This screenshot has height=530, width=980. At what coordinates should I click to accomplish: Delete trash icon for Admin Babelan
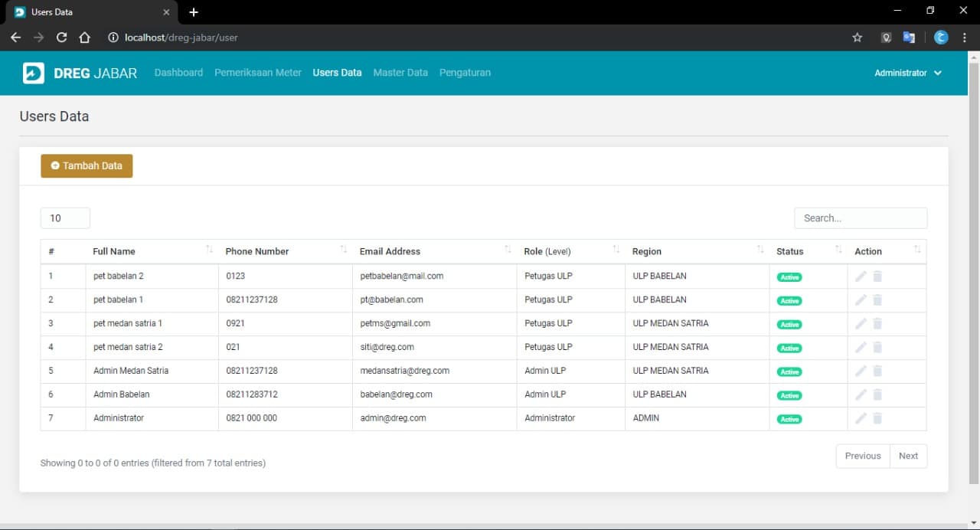(x=877, y=395)
